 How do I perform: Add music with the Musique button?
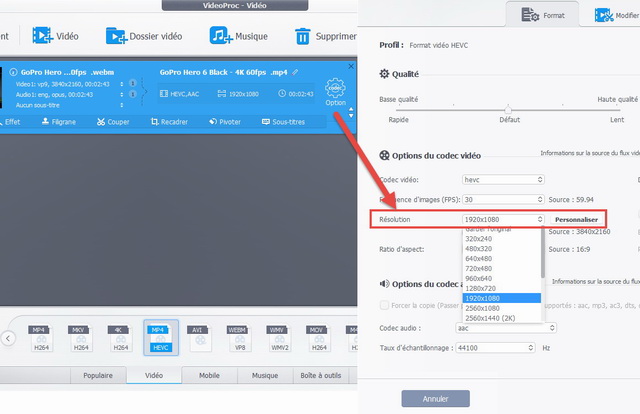(239, 36)
